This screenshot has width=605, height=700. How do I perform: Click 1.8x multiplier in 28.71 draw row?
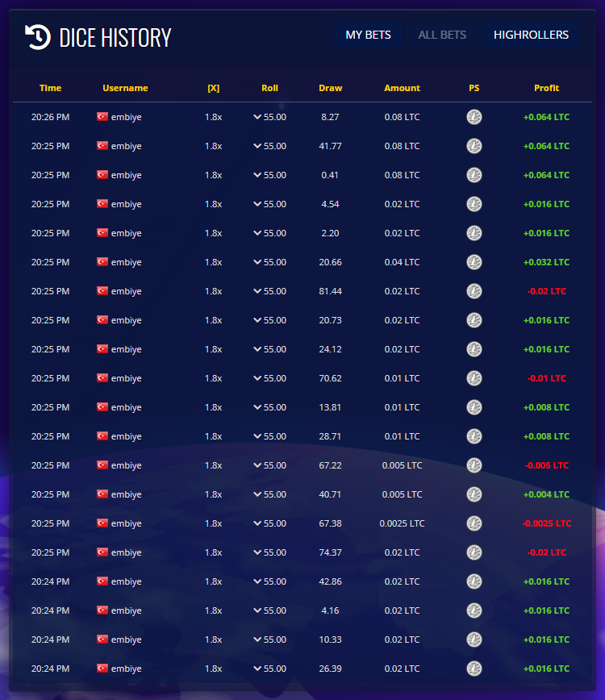[214, 436]
